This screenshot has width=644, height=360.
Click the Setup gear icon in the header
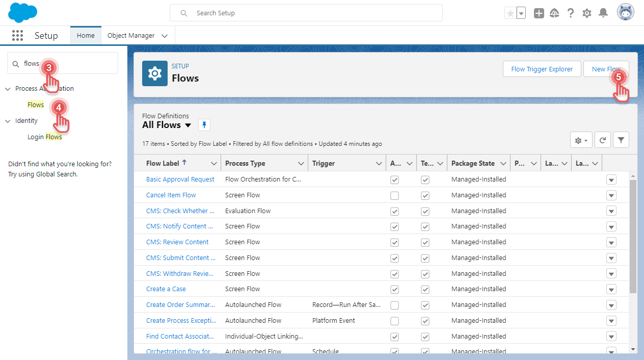(x=586, y=13)
